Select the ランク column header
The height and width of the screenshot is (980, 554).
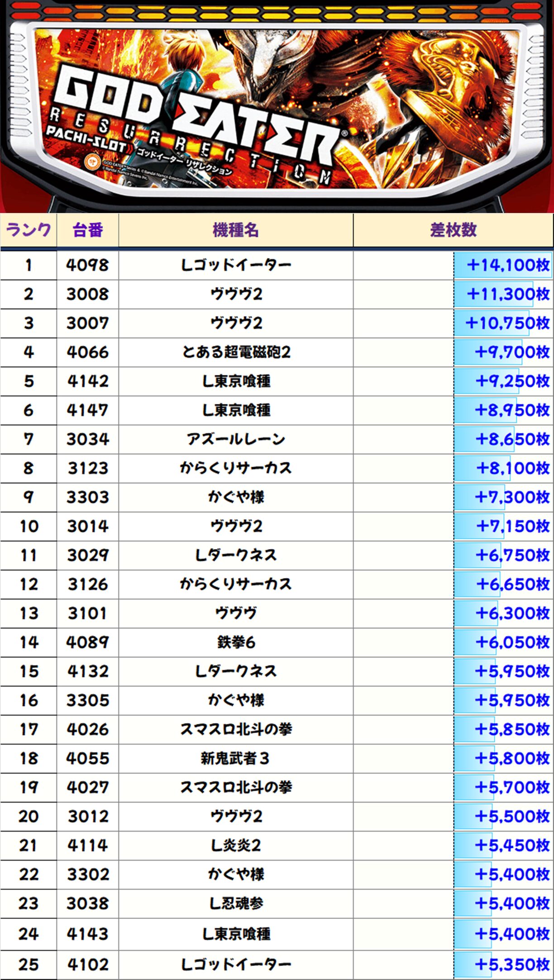[28, 230]
